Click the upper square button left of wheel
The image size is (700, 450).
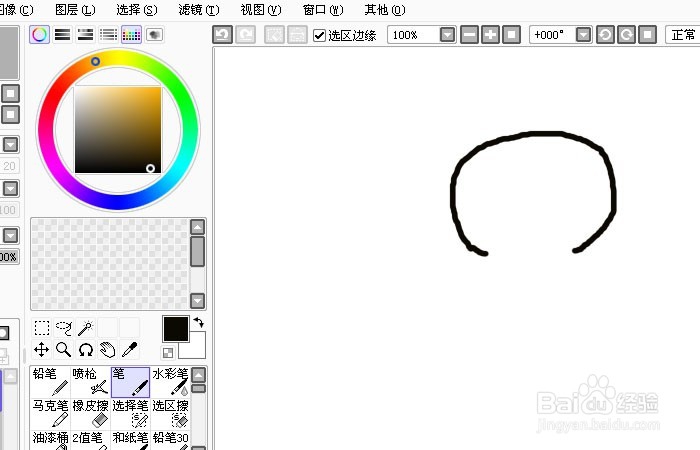10,94
